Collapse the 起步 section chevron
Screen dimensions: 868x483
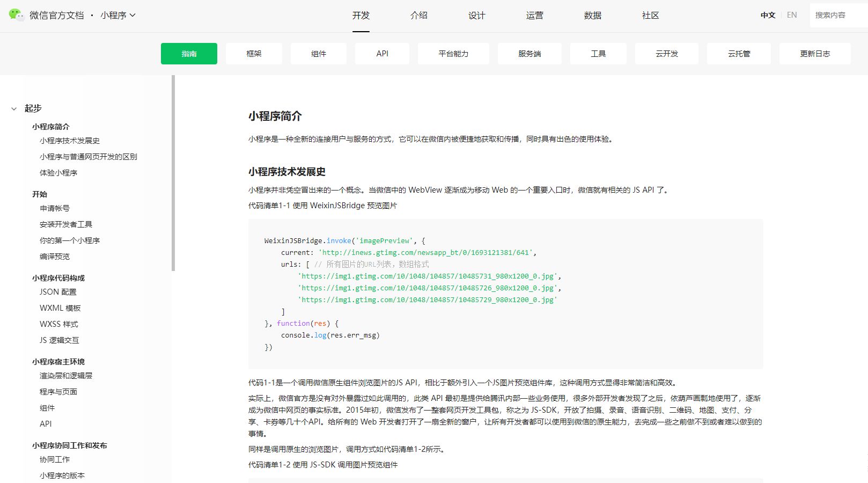point(14,108)
